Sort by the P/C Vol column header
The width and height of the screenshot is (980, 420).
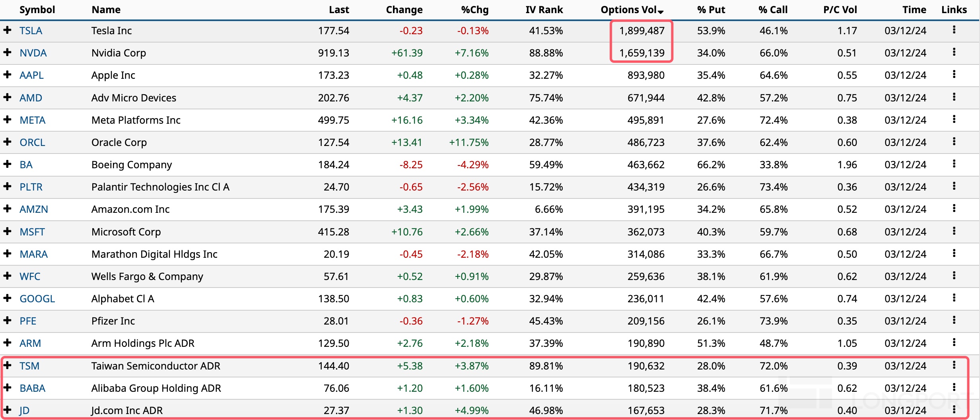pyautogui.click(x=840, y=10)
